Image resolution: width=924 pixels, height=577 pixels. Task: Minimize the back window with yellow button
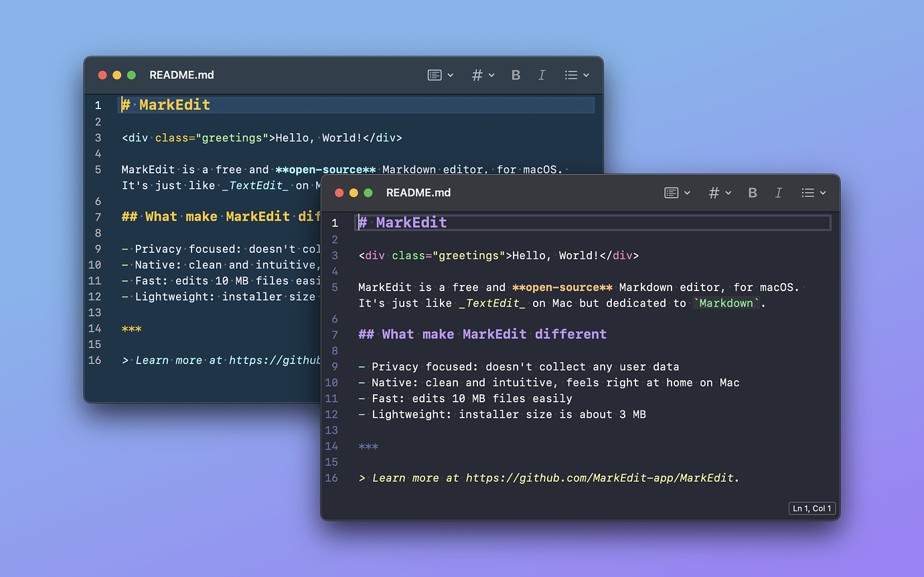[117, 75]
